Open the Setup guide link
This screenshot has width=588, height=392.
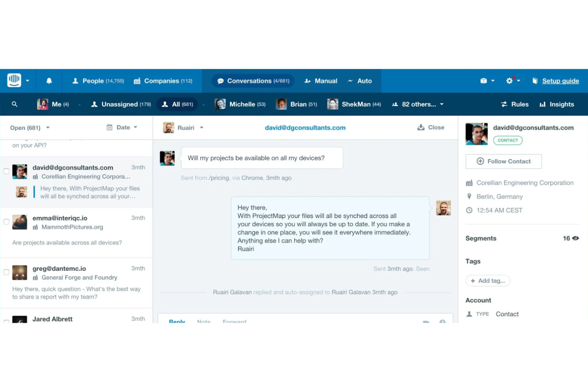560,81
